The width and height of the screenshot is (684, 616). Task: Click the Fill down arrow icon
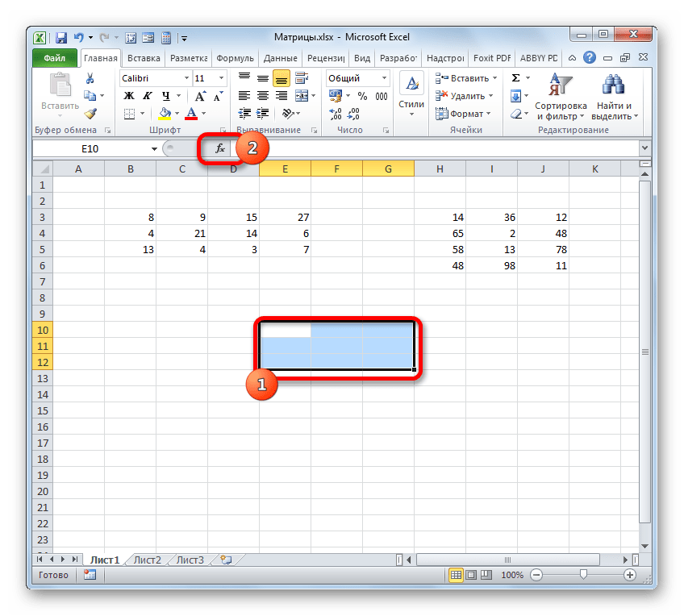coord(515,96)
